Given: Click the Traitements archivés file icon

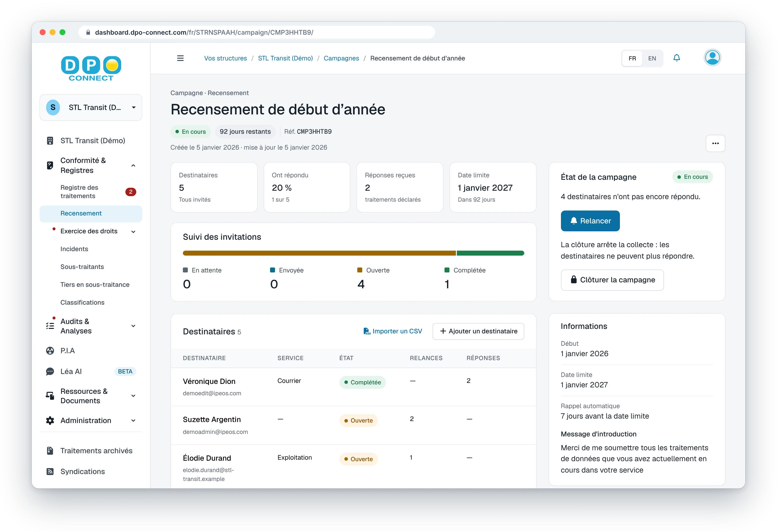Looking at the screenshot, I should (50, 451).
